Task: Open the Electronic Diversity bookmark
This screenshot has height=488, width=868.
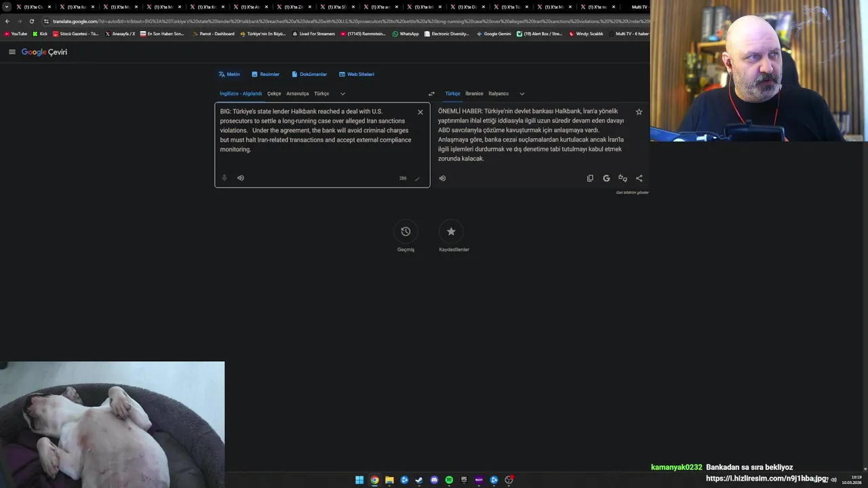Action: pyautogui.click(x=446, y=34)
